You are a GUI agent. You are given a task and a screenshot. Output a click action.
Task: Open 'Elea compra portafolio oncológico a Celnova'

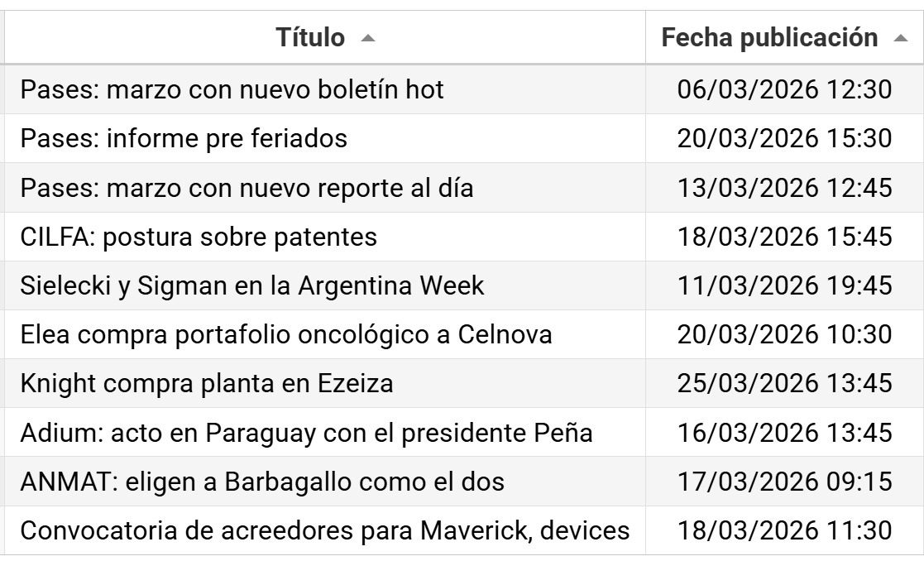(x=286, y=335)
